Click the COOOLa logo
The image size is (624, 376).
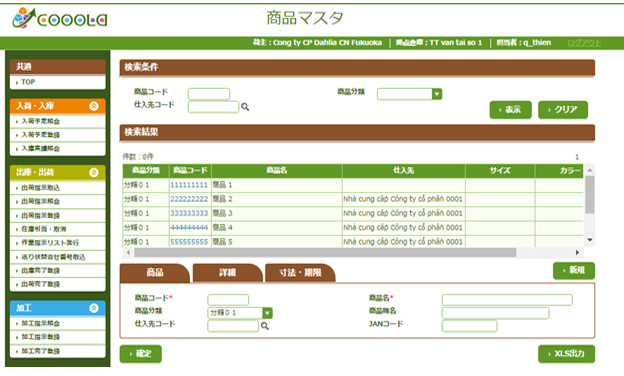(x=60, y=18)
